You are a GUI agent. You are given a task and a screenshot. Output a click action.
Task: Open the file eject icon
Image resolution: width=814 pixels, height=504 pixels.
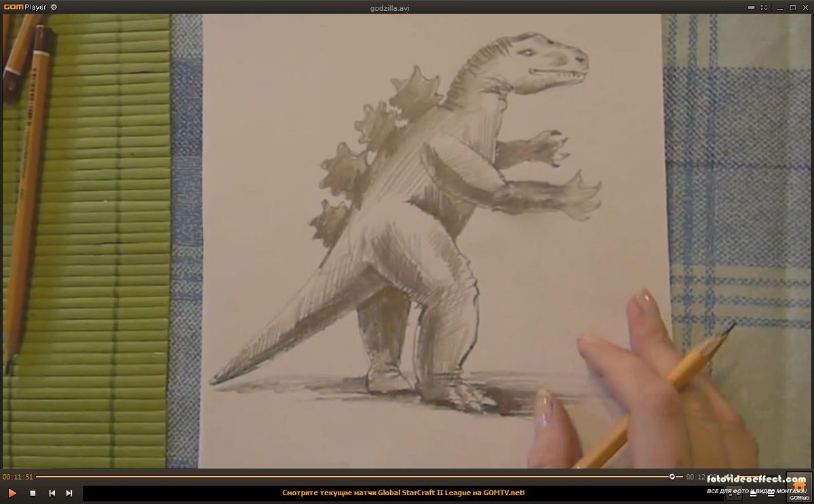(753, 493)
